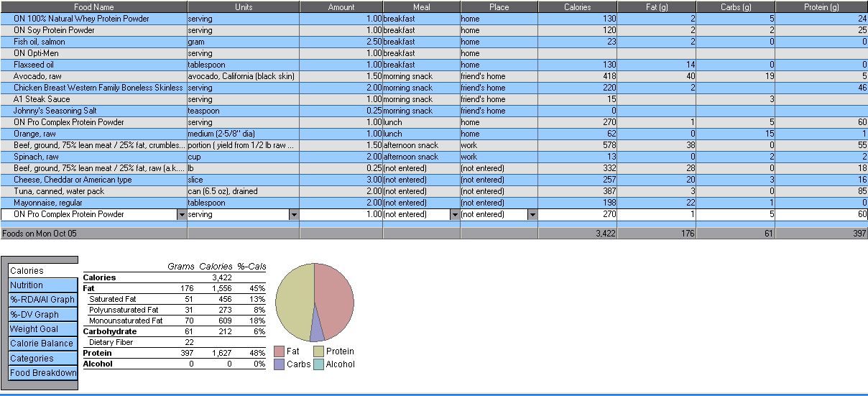Select the Spinach, raw row
Screen dimensions: 868x396
(x=434, y=157)
